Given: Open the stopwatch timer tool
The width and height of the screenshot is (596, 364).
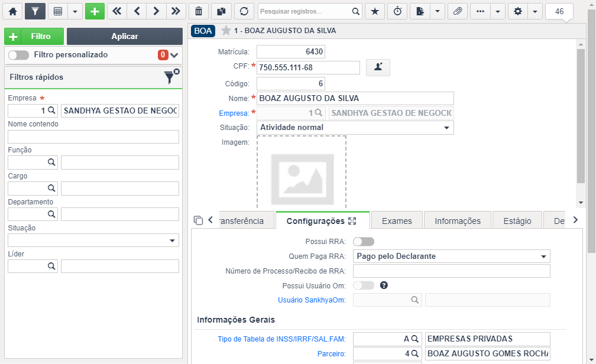Looking at the screenshot, I should [397, 11].
